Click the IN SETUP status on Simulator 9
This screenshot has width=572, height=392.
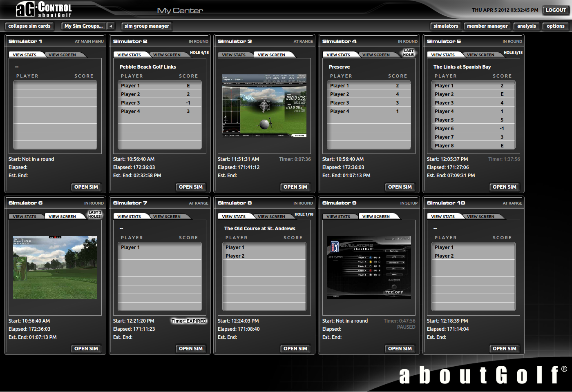tap(409, 203)
